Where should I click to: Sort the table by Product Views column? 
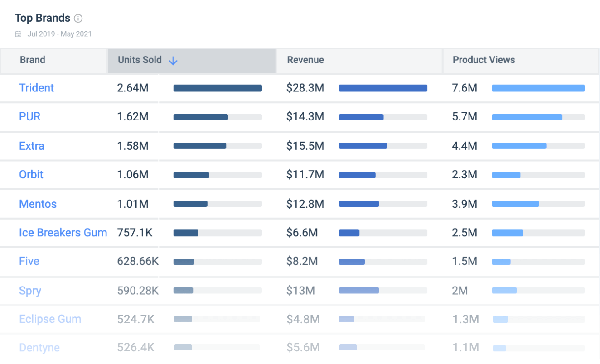click(483, 60)
